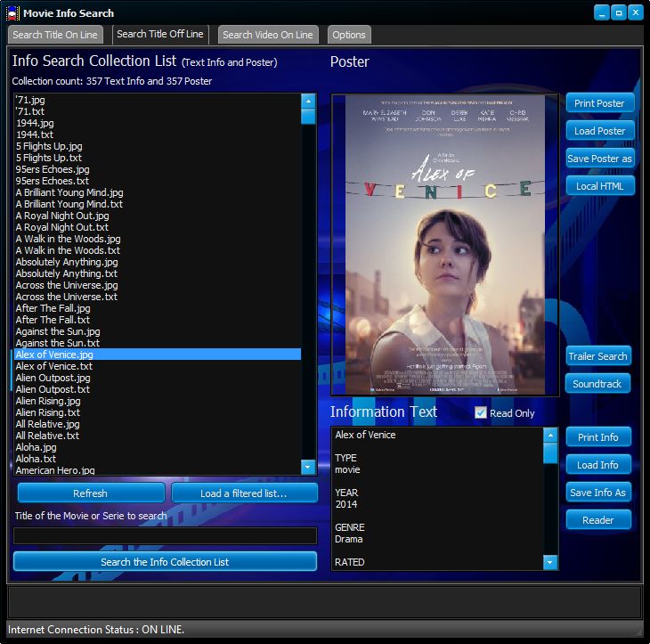Select Alien Rising.jpg
Screen dimensions: 650x644
coord(158,401)
